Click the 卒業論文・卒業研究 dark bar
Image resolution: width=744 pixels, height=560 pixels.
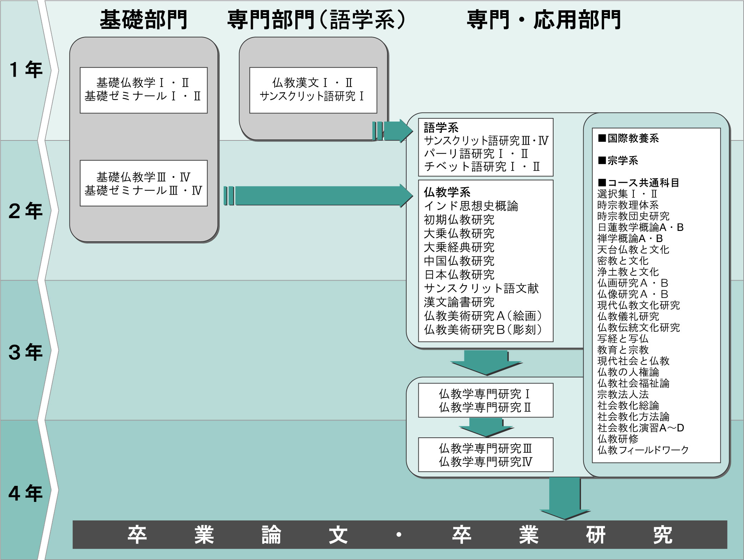click(399, 534)
